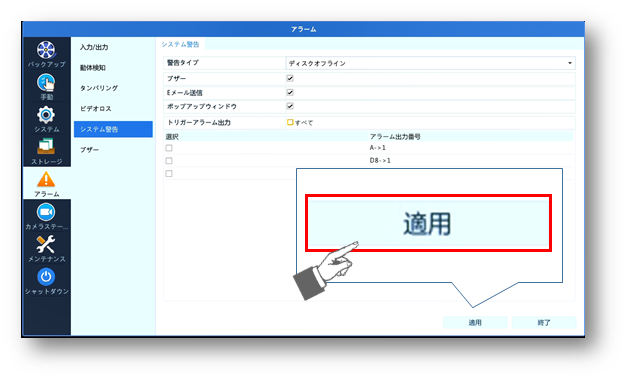Select the アラーム warning triangle icon
The image size is (627, 380).
pyautogui.click(x=46, y=179)
